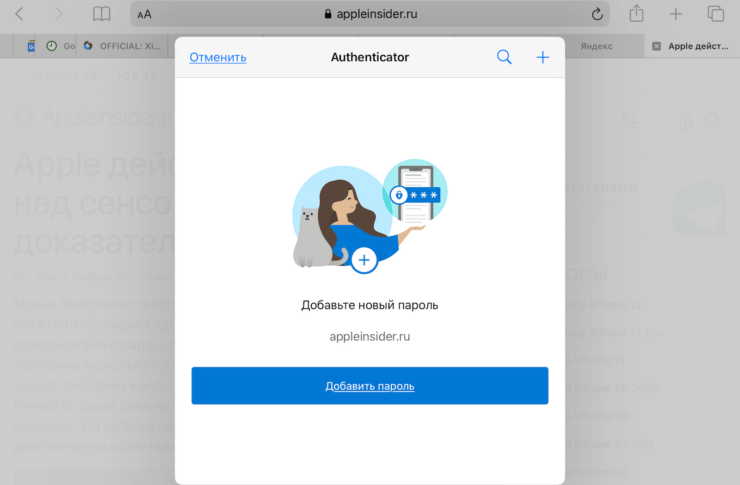Image resolution: width=740 pixels, height=485 pixels.
Task: Click the appleinsider.ru address bar
Action: [x=370, y=14]
